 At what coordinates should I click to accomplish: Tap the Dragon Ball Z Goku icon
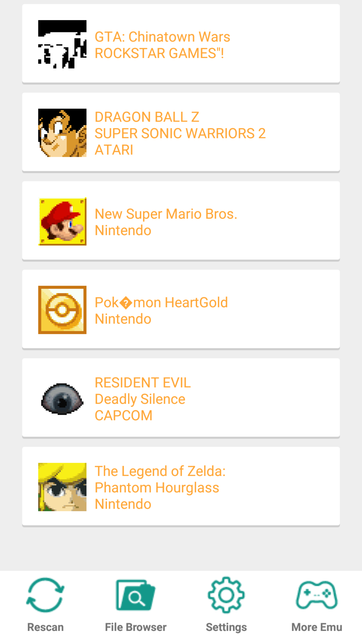point(62,133)
